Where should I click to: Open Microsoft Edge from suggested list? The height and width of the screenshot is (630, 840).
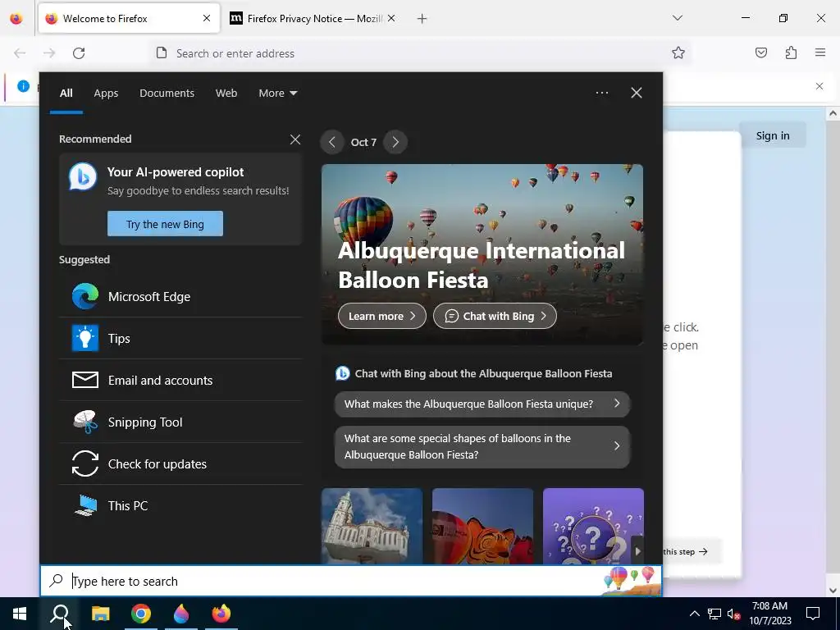[180, 297]
